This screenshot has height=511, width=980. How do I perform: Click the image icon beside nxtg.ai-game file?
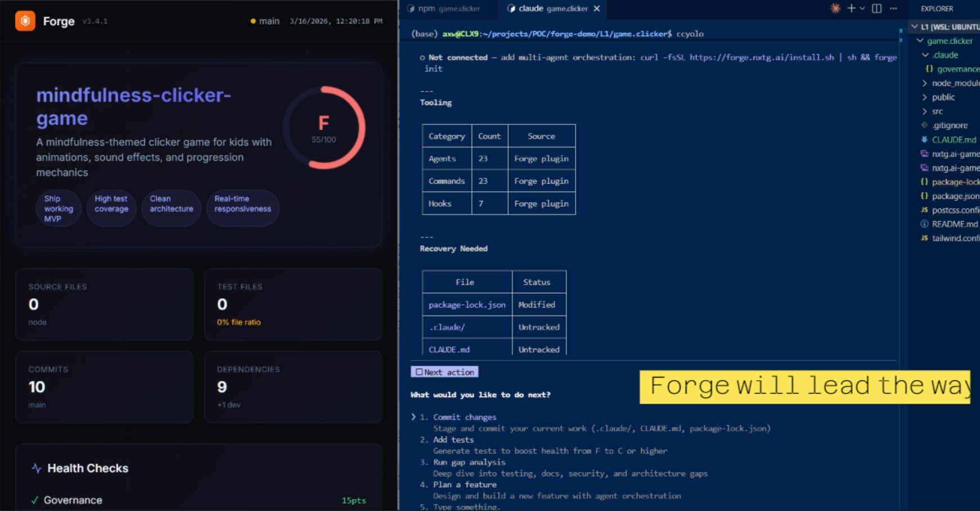point(925,154)
